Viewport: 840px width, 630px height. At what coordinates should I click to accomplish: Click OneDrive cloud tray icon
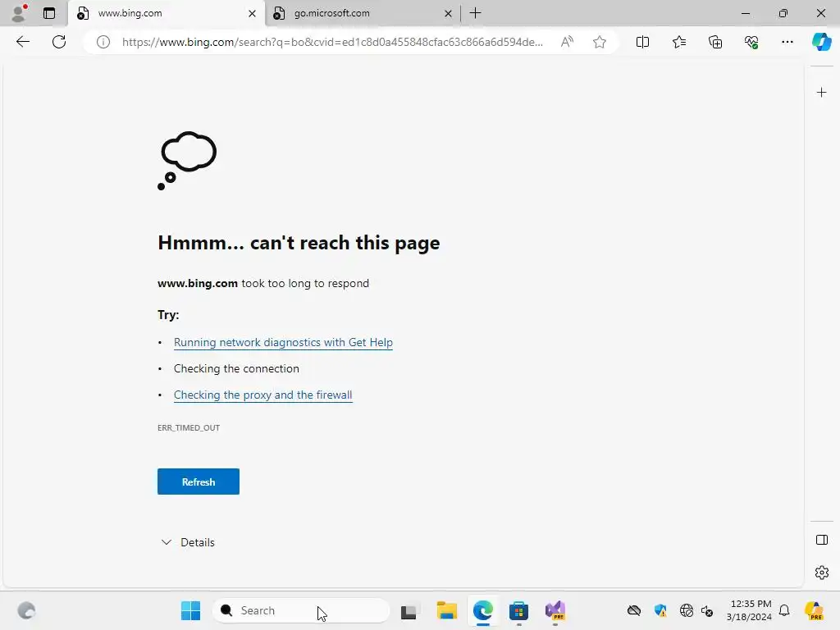[634, 610]
